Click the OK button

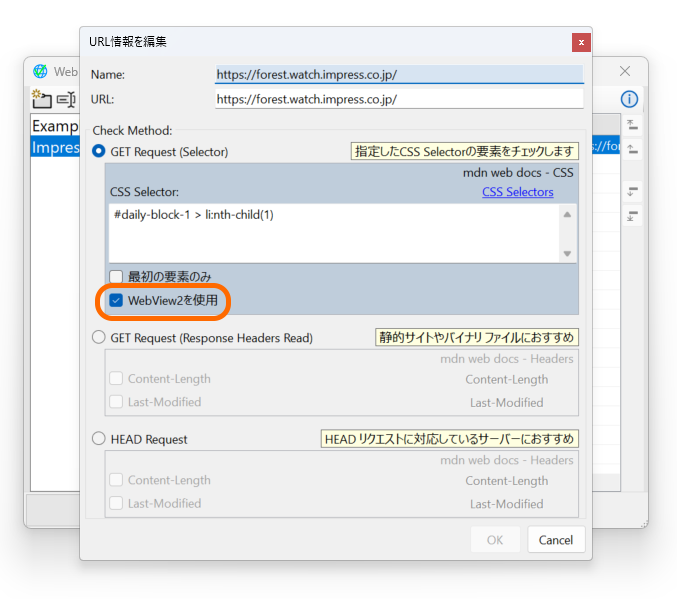point(495,540)
